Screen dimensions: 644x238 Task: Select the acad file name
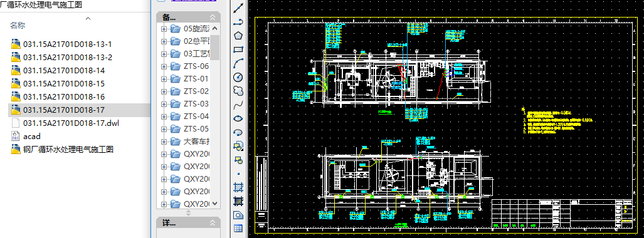click(x=31, y=137)
